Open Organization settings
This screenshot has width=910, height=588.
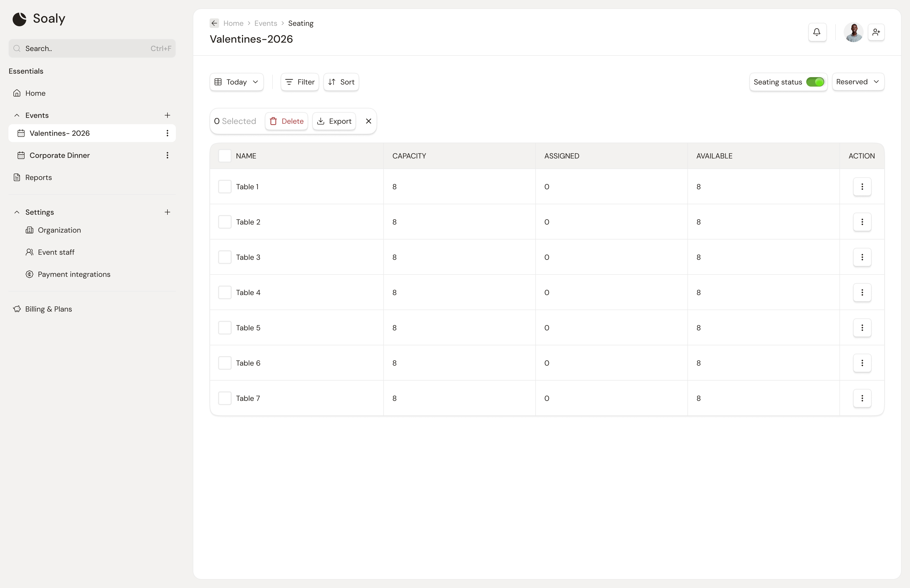tap(53, 230)
